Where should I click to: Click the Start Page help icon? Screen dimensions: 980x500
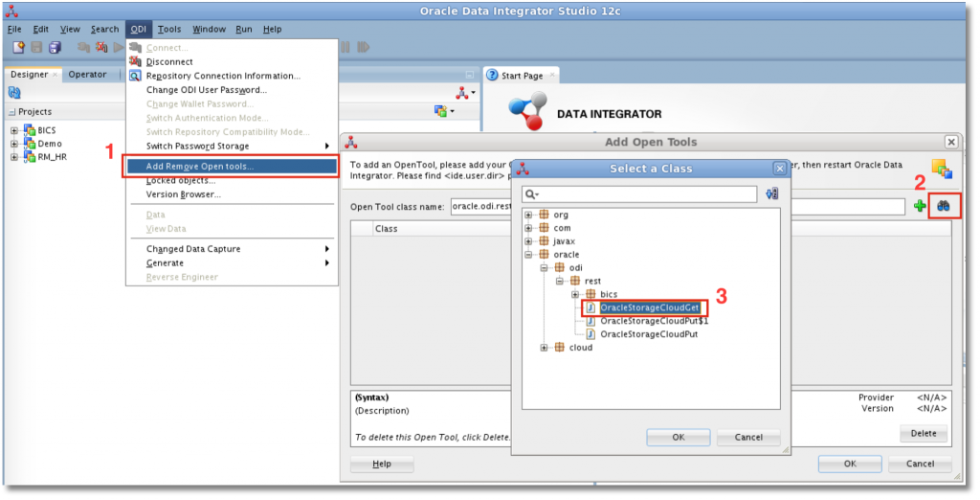(493, 75)
